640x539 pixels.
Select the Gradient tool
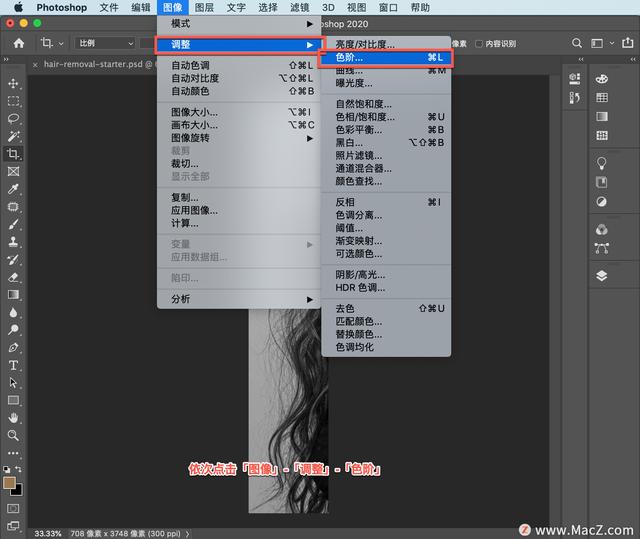(x=13, y=295)
